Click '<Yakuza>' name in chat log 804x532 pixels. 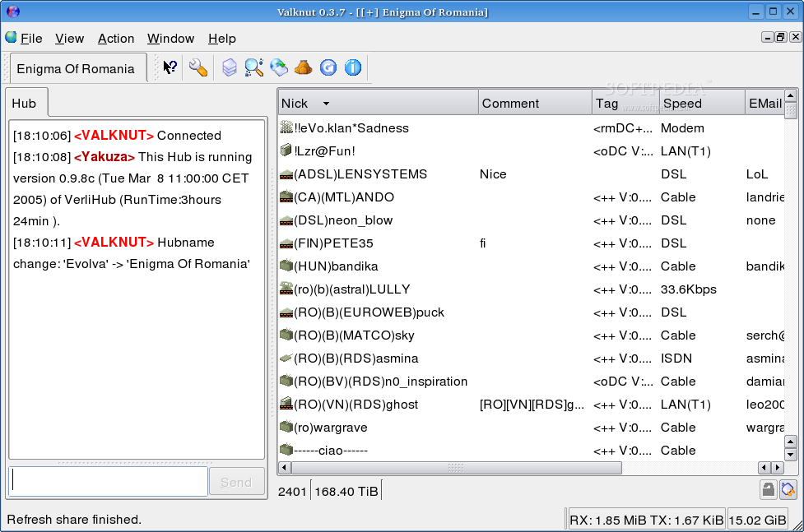[105, 157]
